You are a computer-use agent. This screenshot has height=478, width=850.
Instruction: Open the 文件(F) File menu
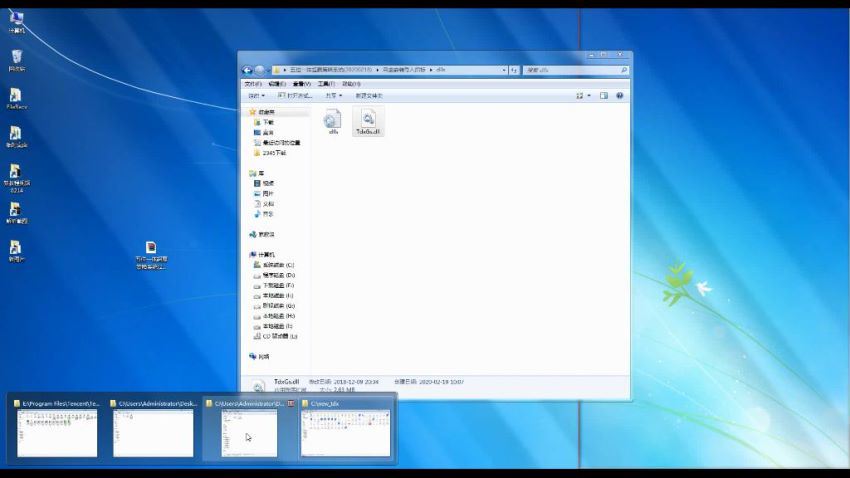tap(253, 84)
